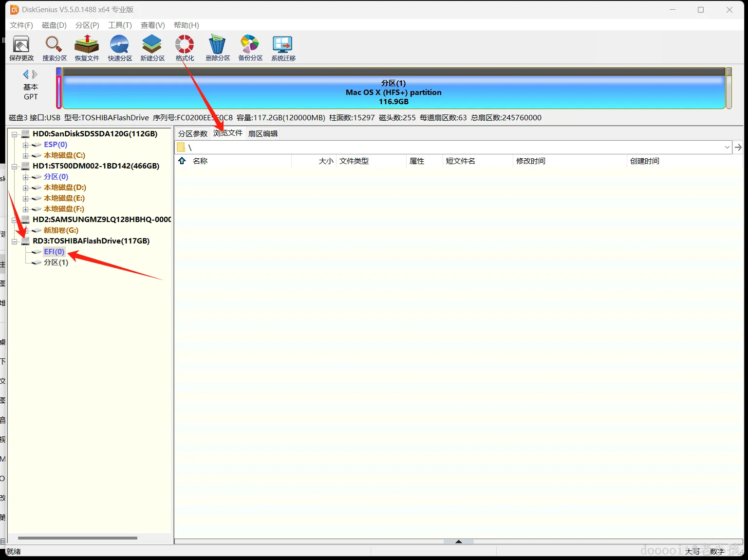Launch the 恢复文件 file recovery tool
The height and width of the screenshot is (560, 748).
(x=87, y=48)
